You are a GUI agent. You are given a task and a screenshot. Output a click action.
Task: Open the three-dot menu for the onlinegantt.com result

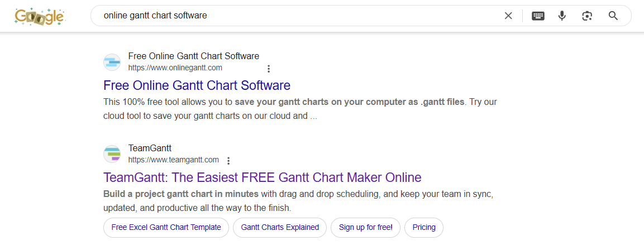[269, 69]
